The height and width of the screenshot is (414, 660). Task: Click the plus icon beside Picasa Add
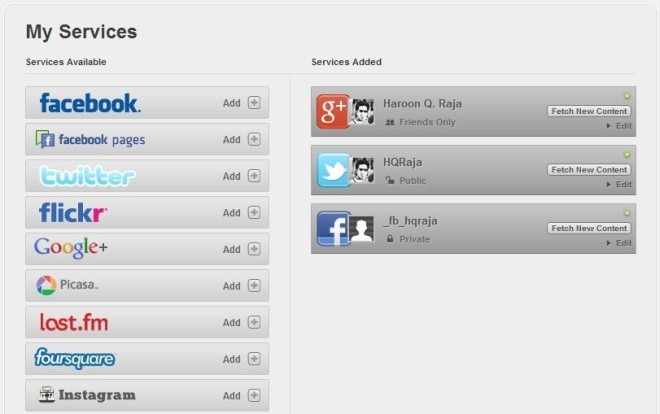(254, 286)
